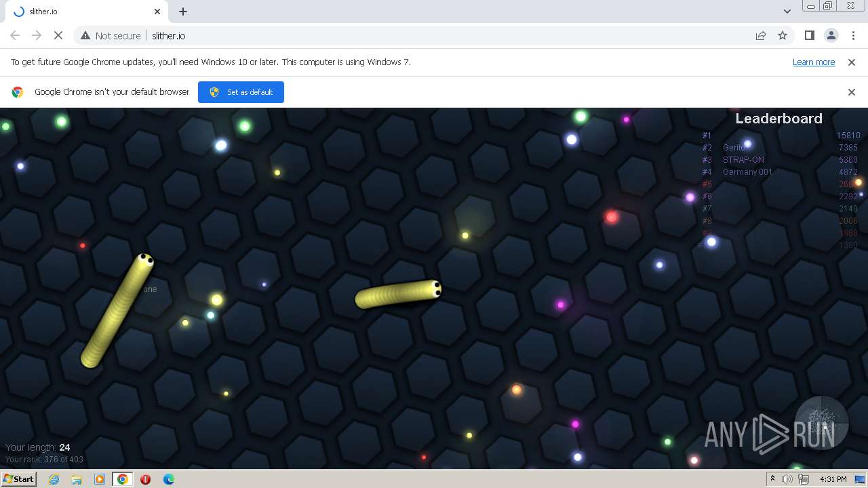
Task: Show hidden system tray icons
Action: click(772, 479)
